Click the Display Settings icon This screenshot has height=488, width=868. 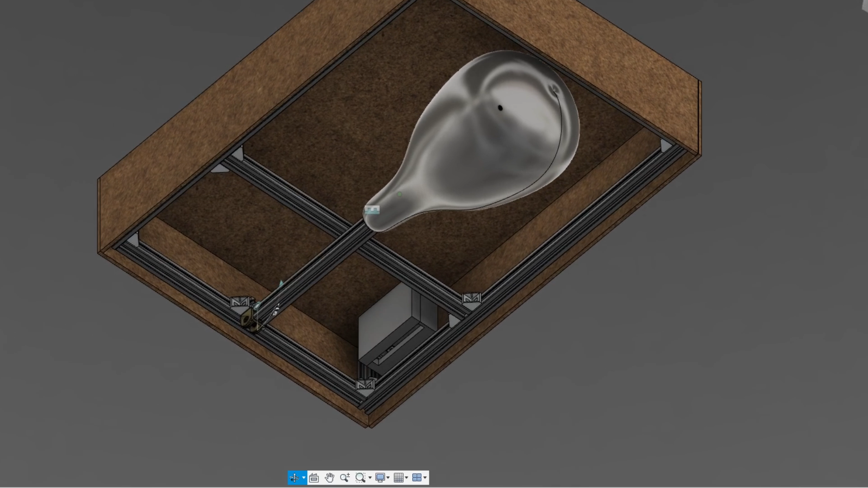380,478
